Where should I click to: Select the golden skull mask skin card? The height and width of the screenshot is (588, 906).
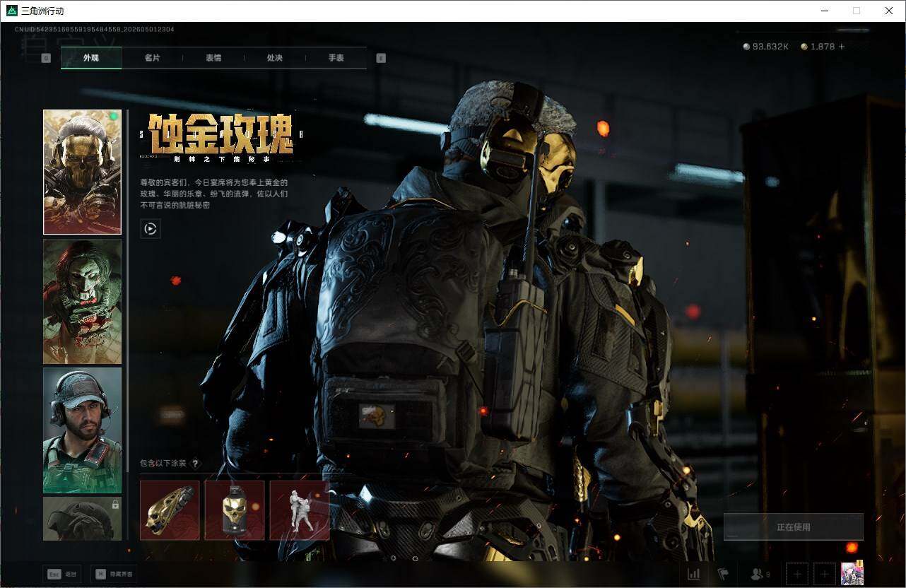coord(82,172)
